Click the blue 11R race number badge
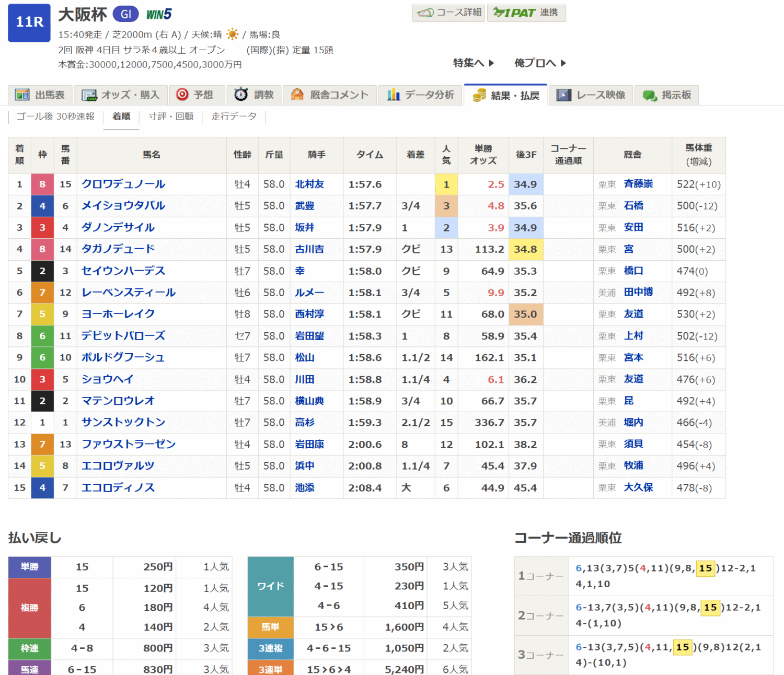The height and width of the screenshot is (675, 784). (x=29, y=22)
